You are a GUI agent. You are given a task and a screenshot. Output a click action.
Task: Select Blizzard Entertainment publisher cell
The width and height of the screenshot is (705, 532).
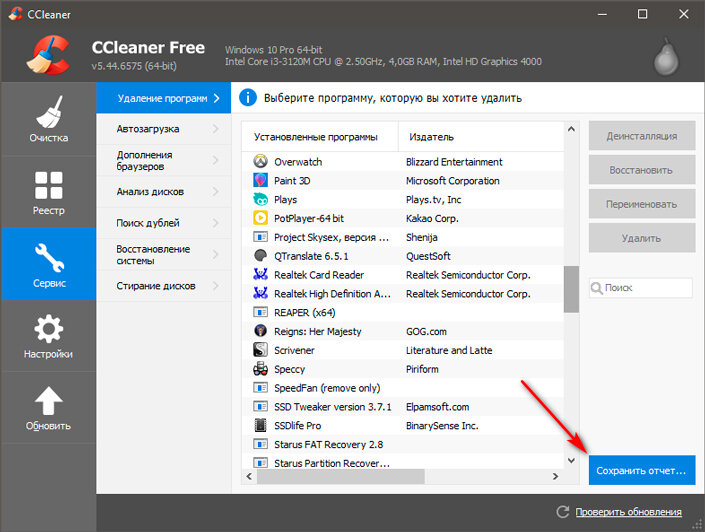(454, 162)
